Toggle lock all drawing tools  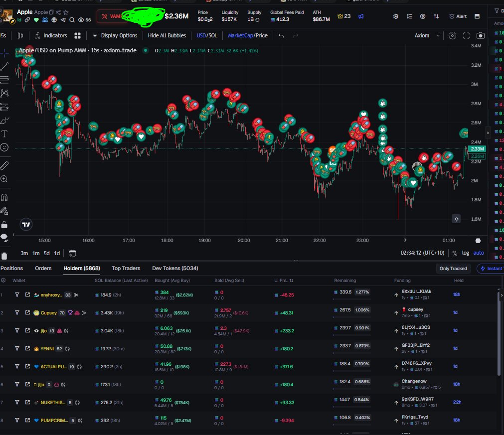[4, 225]
